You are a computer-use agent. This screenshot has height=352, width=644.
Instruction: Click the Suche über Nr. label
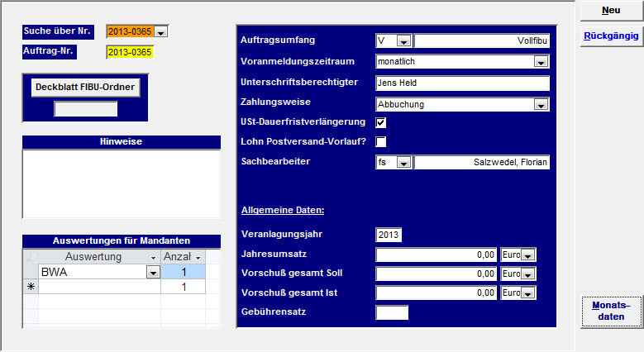pos(58,31)
